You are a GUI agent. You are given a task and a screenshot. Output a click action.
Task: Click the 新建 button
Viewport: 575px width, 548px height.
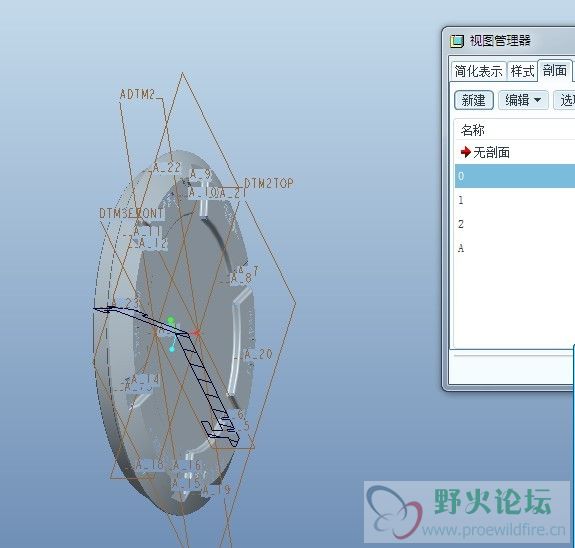pyautogui.click(x=474, y=100)
